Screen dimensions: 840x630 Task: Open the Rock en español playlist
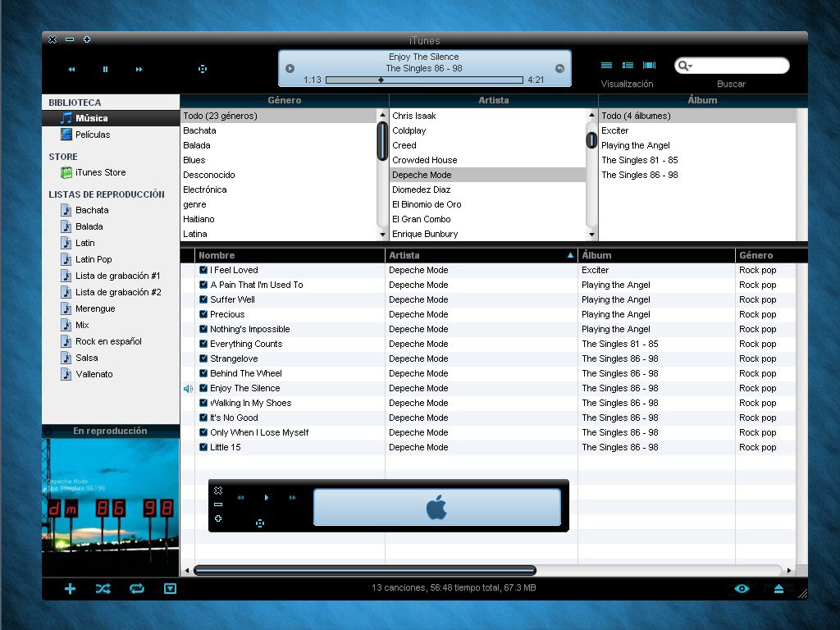(x=111, y=341)
